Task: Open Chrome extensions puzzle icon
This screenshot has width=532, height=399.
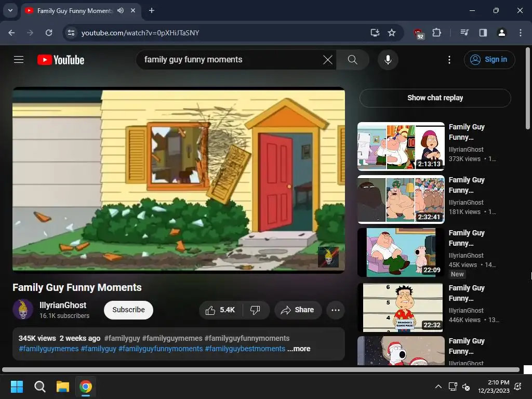Action: (436, 33)
